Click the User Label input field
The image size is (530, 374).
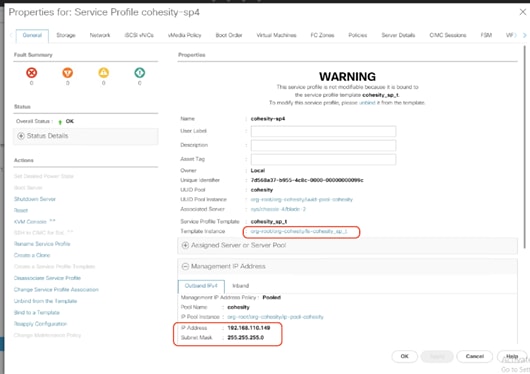click(x=323, y=131)
